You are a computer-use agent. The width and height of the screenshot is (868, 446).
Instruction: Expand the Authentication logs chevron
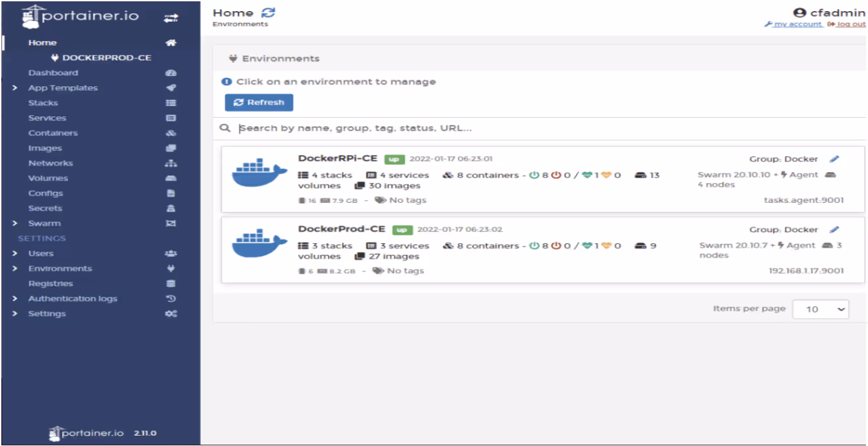[14, 299]
